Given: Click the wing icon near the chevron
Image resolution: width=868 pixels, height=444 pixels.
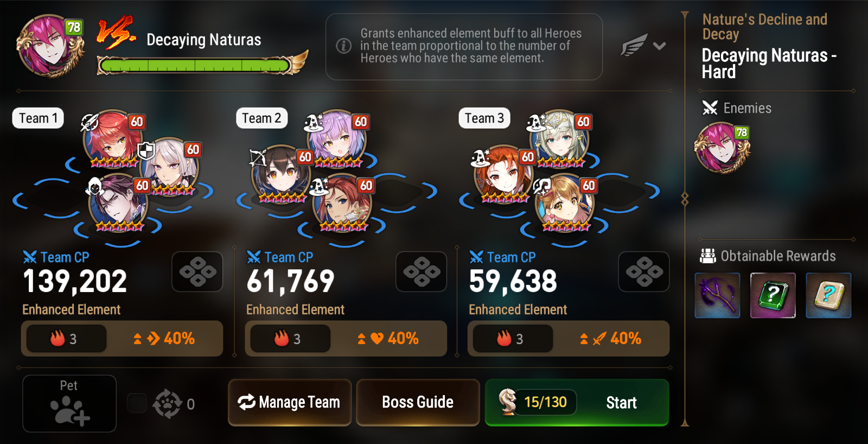Looking at the screenshot, I should click(x=635, y=46).
